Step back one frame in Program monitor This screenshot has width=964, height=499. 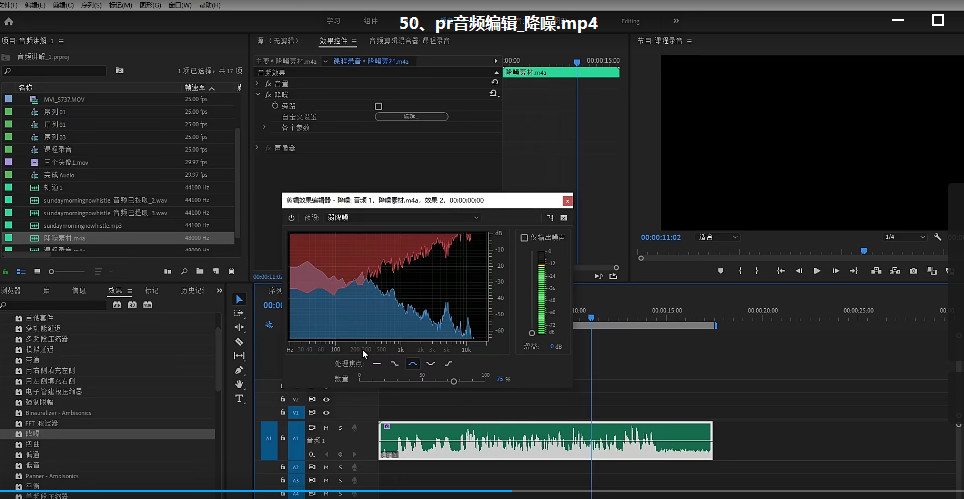799,271
